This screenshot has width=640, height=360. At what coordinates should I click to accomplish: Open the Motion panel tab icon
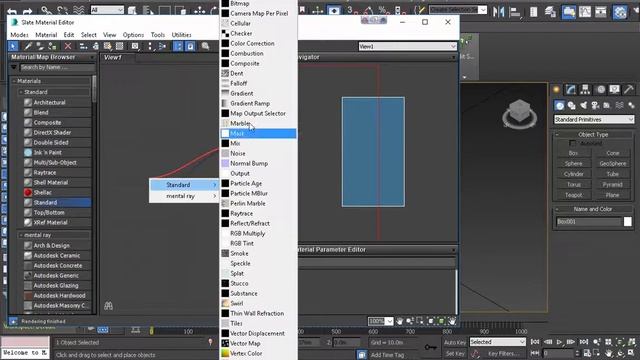point(600,90)
